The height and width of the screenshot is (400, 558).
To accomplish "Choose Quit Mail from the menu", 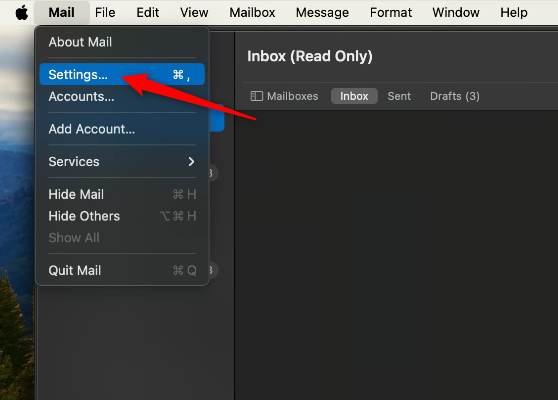I will point(122,270).
